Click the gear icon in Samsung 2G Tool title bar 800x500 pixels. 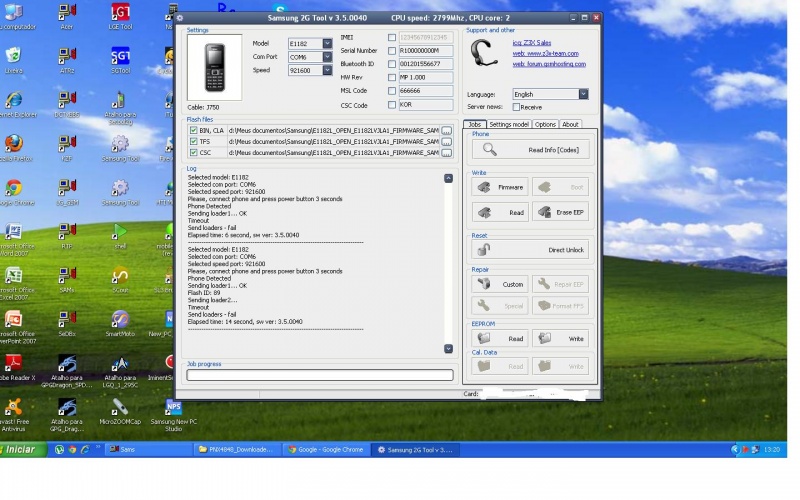tap(180, 18)
